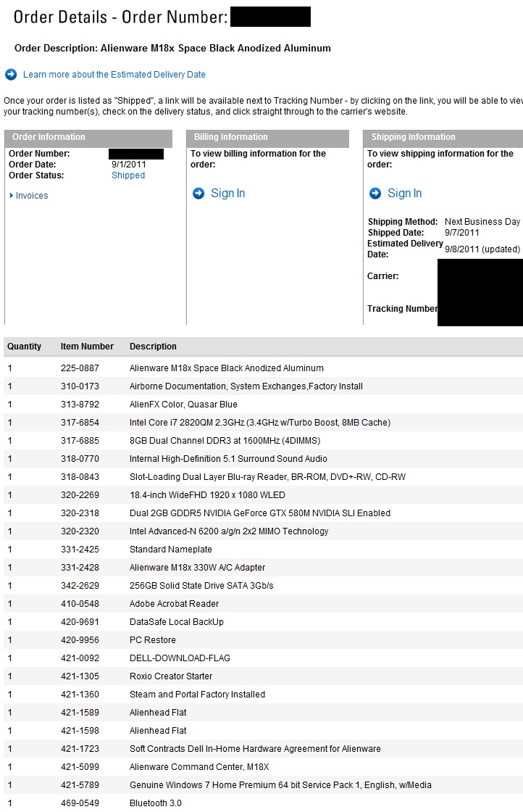Click Internal High-Definition 5.1 Surround Sound Audio
523x812 pixels.
pos(228,459)
